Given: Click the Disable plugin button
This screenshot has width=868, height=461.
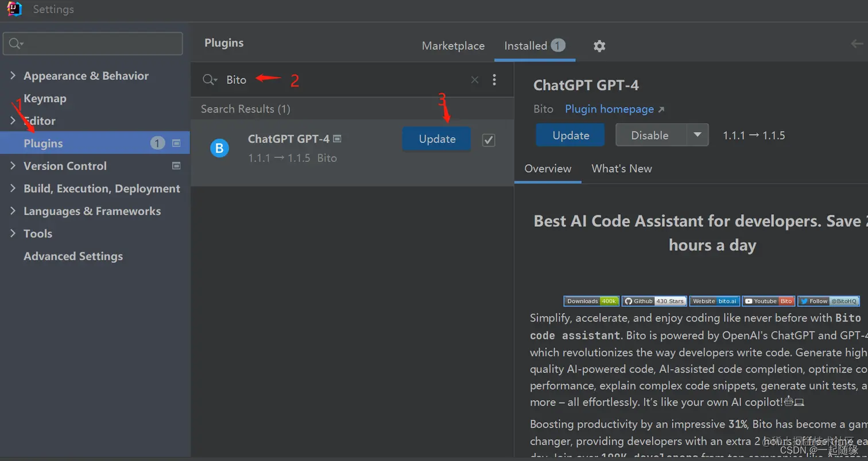Looking at the screenshot, I should 650,135.
